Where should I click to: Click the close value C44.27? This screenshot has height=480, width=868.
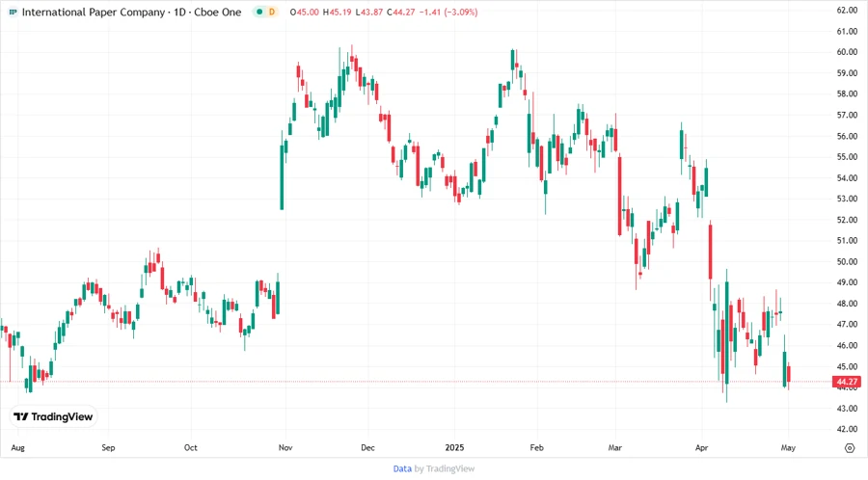point(401,12)
